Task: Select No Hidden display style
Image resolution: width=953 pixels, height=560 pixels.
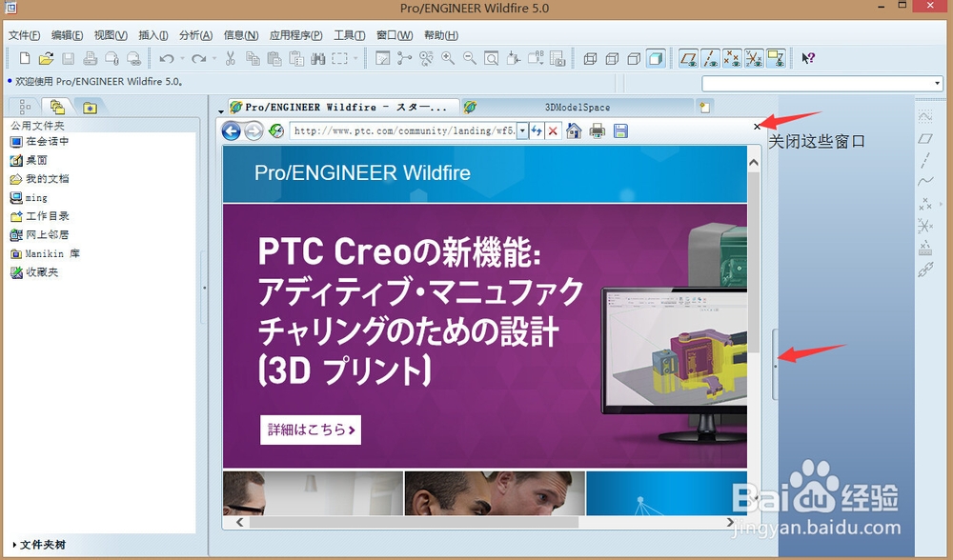Action: click(x=634, y=58)
